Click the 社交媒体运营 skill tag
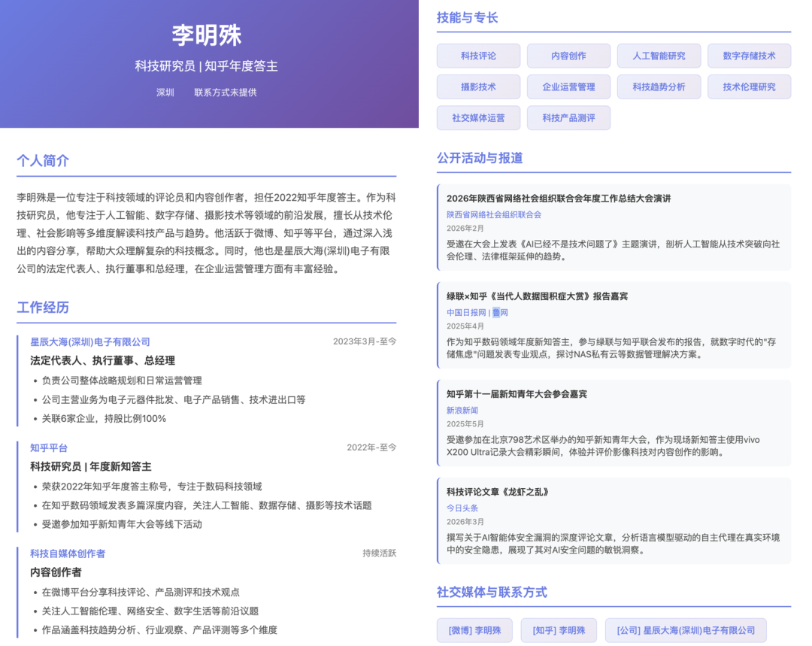This screenshot has height=646, width=812. tap(478, 118)
